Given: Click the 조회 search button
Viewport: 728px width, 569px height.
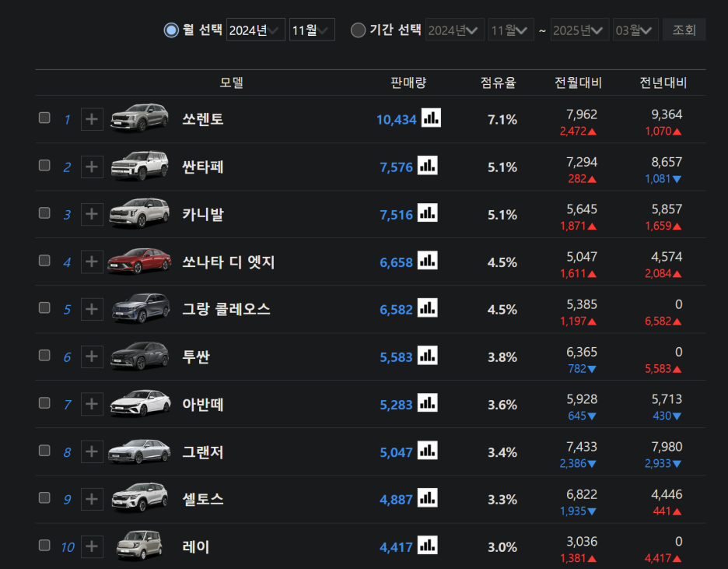Looking at the screenshot, I should click(x=684, y=30).
